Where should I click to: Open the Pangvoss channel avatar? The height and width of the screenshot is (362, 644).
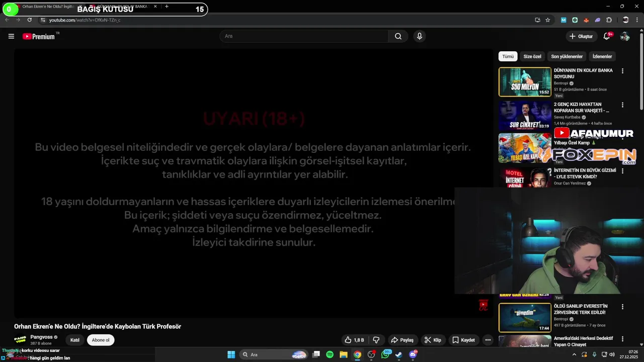20,340
